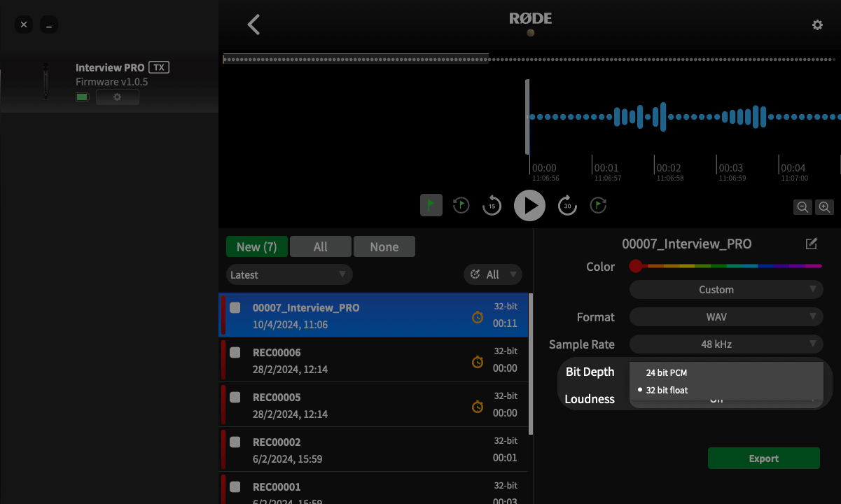Click stopwatch icon on 00007_Interview_PRO row

point(478,317)
